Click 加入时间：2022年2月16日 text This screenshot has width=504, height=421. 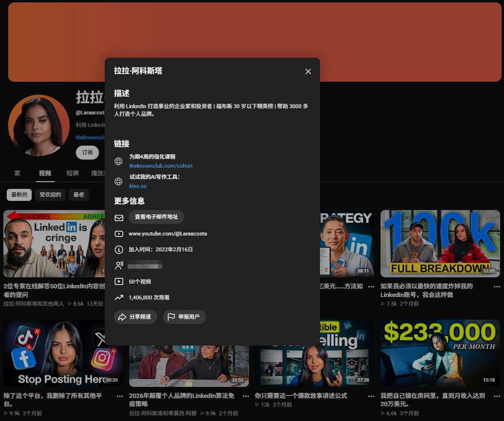161,249
